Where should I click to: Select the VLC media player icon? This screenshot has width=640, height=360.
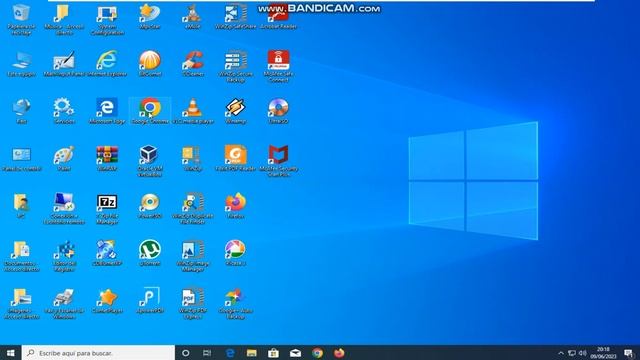(x=193, y=111)
